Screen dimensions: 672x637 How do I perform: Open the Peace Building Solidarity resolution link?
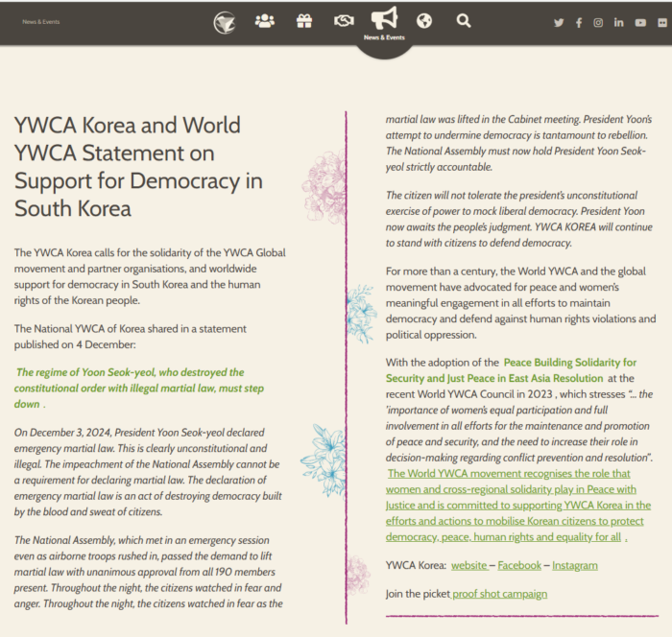pyautogui.click(x=569, y=363)
